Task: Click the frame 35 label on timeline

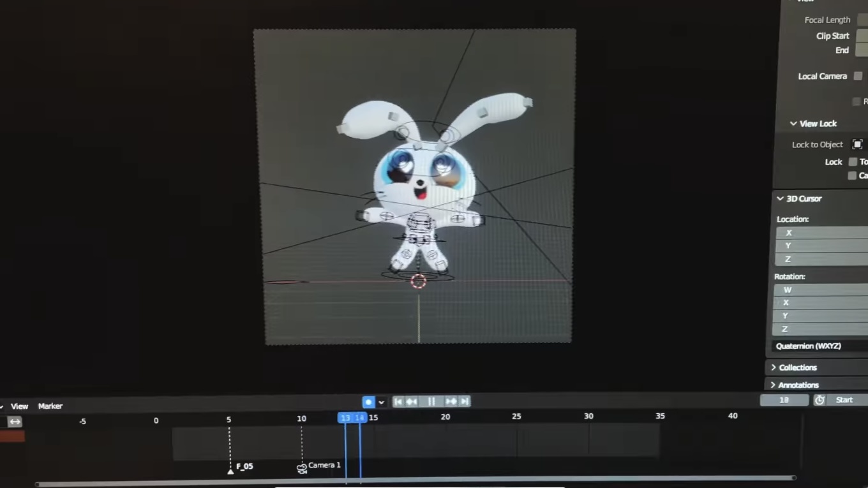Action: click(x=660, y=416)
